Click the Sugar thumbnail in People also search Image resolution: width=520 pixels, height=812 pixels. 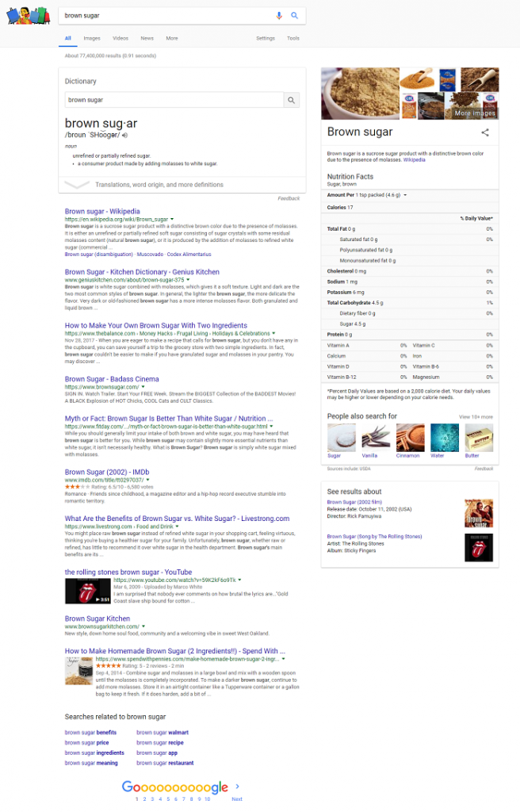tap(342, 438)
